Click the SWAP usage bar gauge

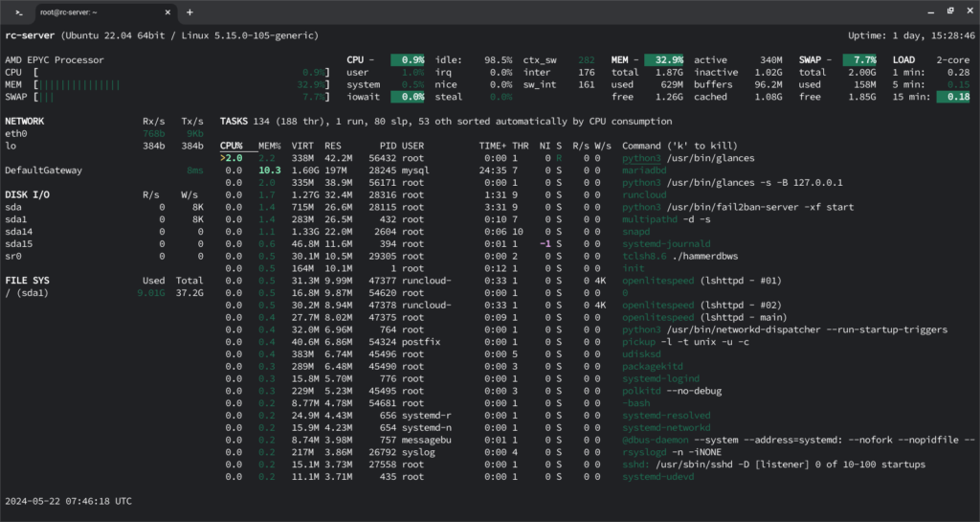(x=182, y=97)
